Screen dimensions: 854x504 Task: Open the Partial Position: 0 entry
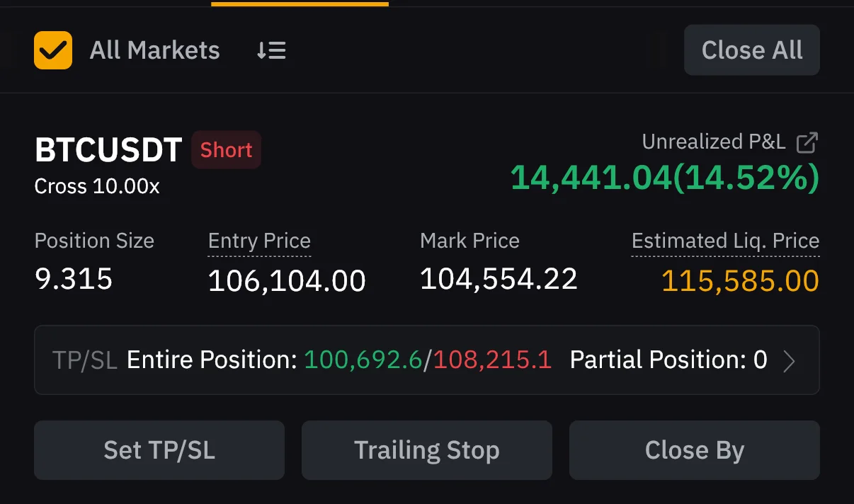pos(668,360)
